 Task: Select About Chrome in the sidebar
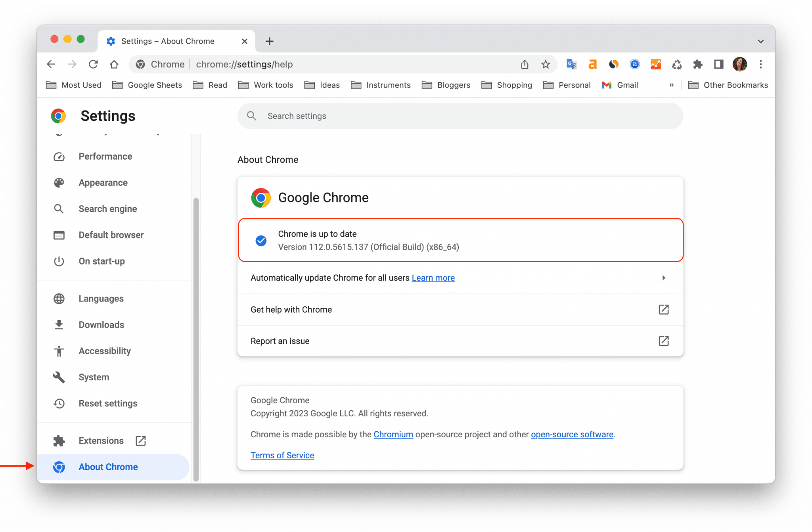pos(108,467)
